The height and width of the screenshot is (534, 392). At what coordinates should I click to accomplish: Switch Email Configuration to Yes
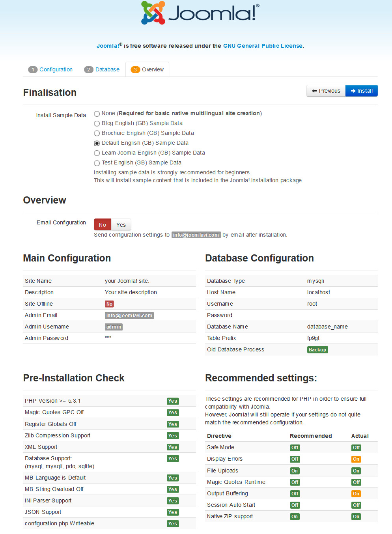pyautogui.click(x=121, y=224)
